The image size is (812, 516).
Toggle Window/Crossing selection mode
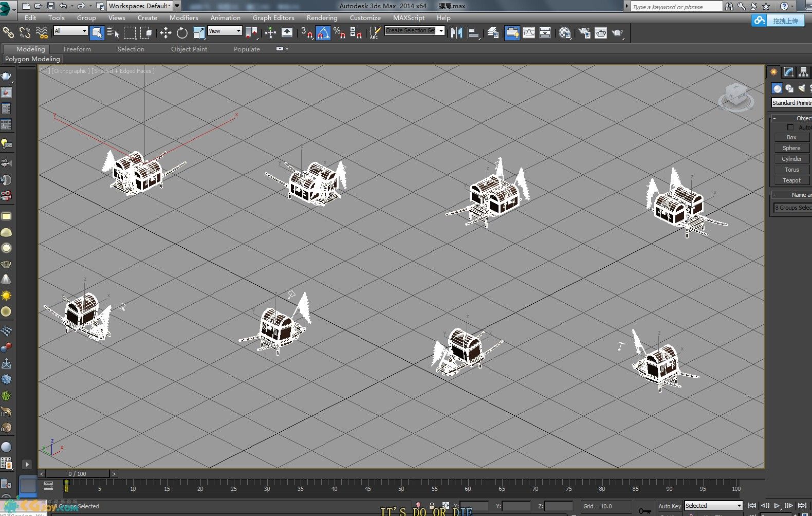[146, 33]
